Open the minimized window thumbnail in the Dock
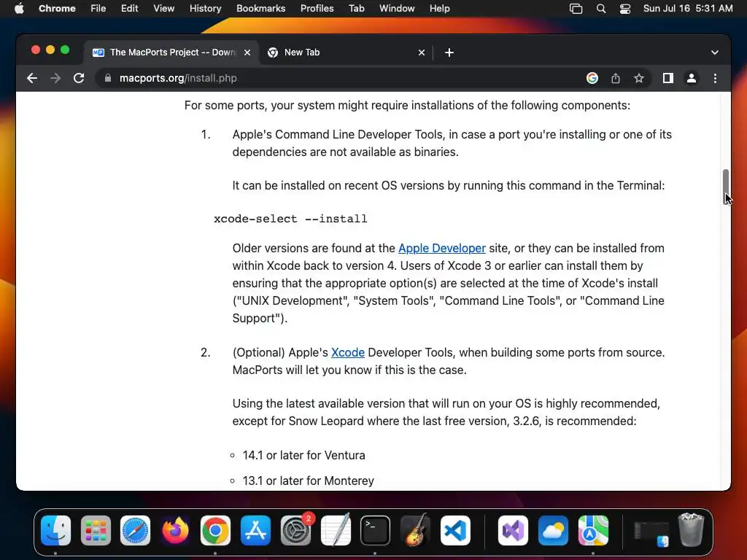 [651, 533]
